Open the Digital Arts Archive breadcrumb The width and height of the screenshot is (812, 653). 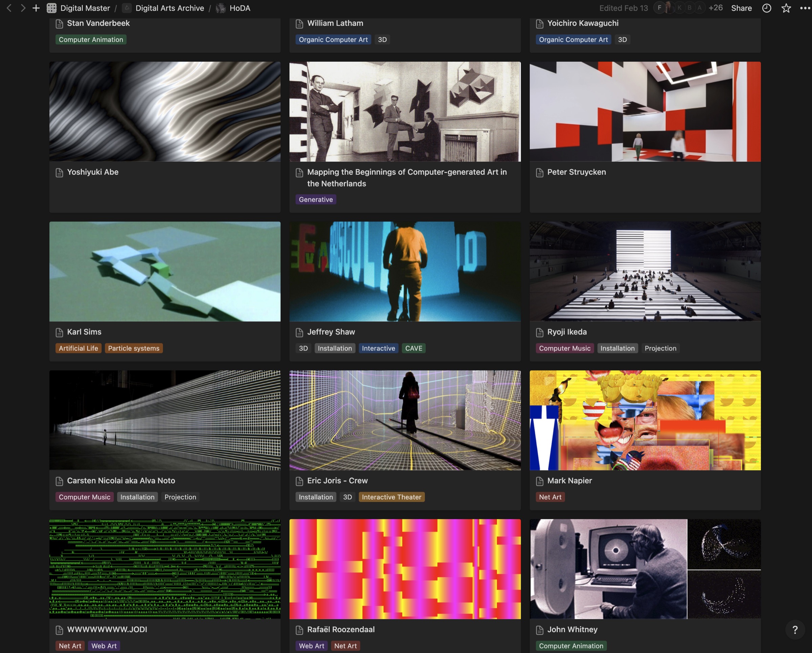pyautogui.click(x=163, y=8)
